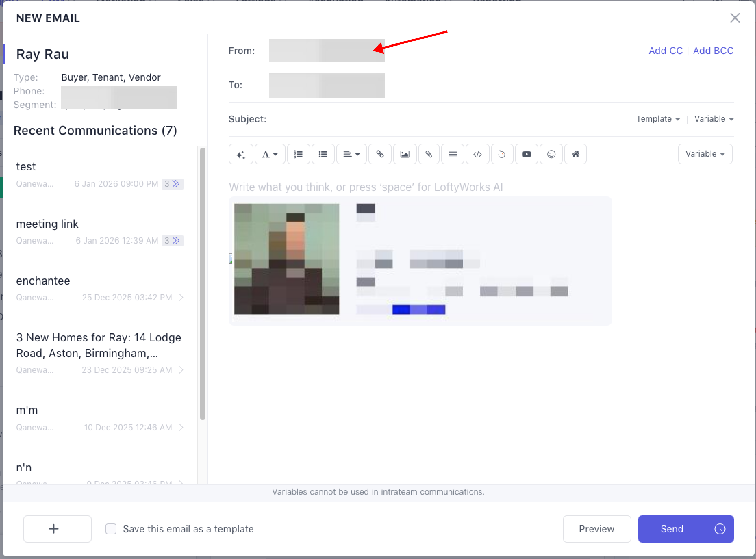Image resolution: width=756 pixels, height=559 pixels.
Task: Click the house property icon
Action: click(576, 154)
